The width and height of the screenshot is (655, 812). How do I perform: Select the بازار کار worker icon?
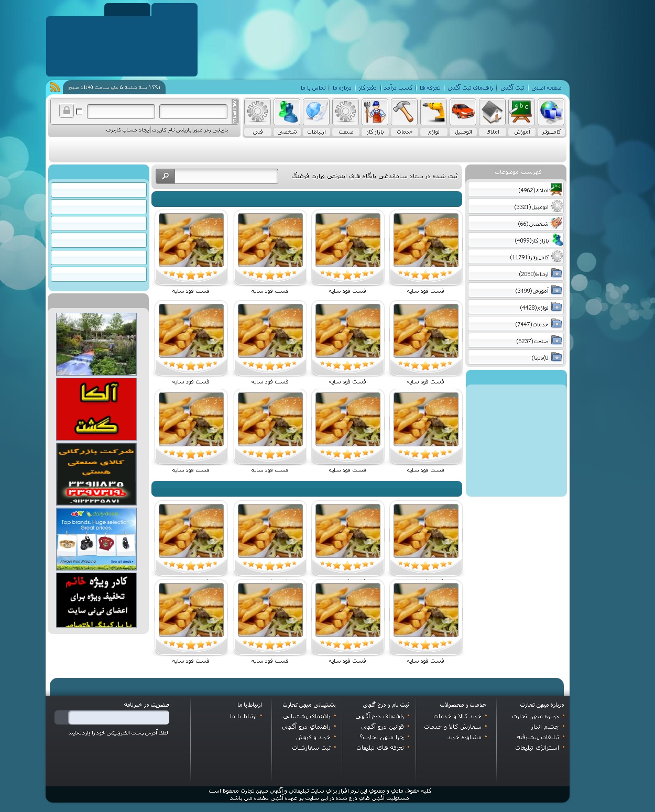tap(375, 112)
